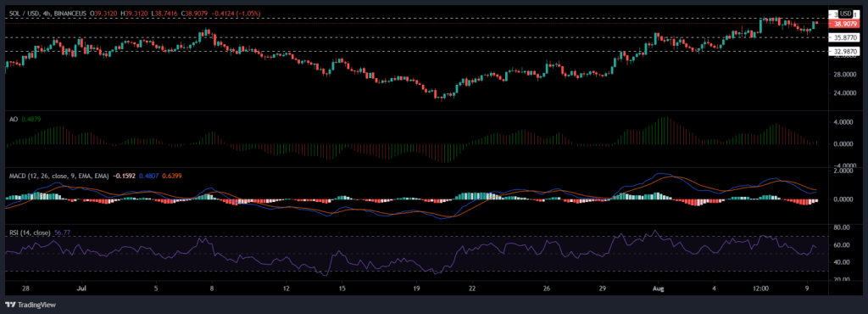Viewport: 868px width, 314px height.
Task: Click the 80.00 RSI scale label
Action: pos(843,227)
